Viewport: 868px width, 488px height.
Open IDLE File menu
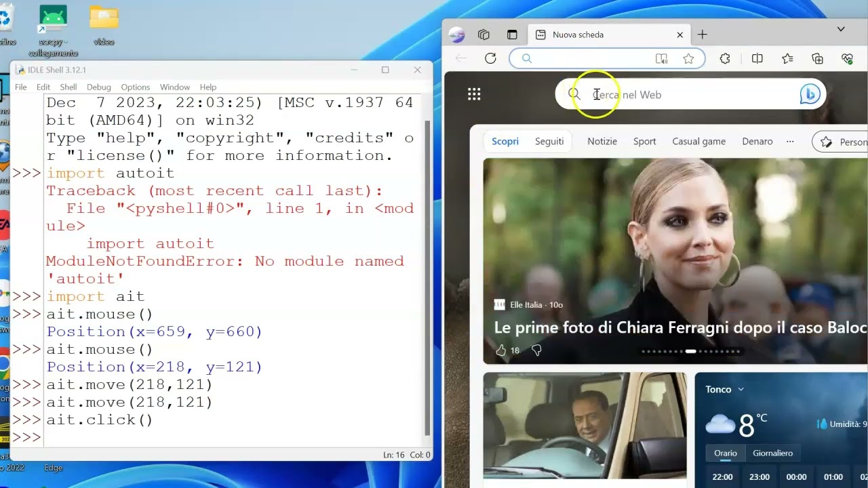(21, 87)
